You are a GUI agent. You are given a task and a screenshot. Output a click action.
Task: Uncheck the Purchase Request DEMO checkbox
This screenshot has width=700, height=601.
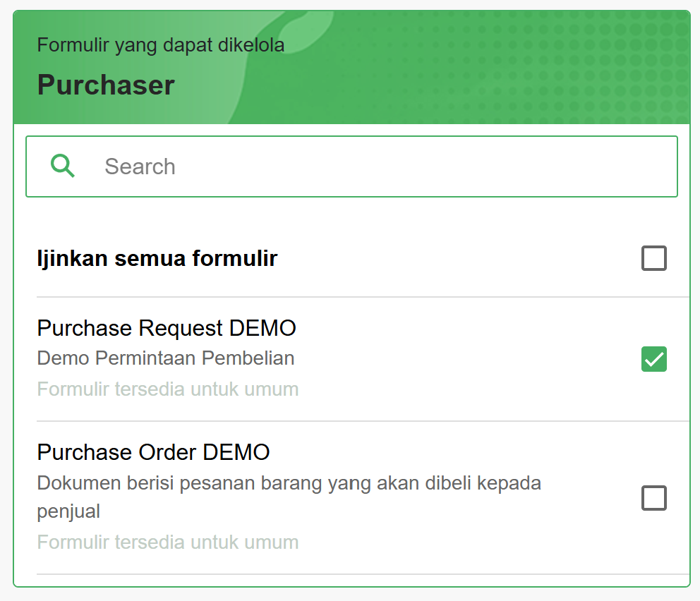pyautogui.click(x=654, y=359)
